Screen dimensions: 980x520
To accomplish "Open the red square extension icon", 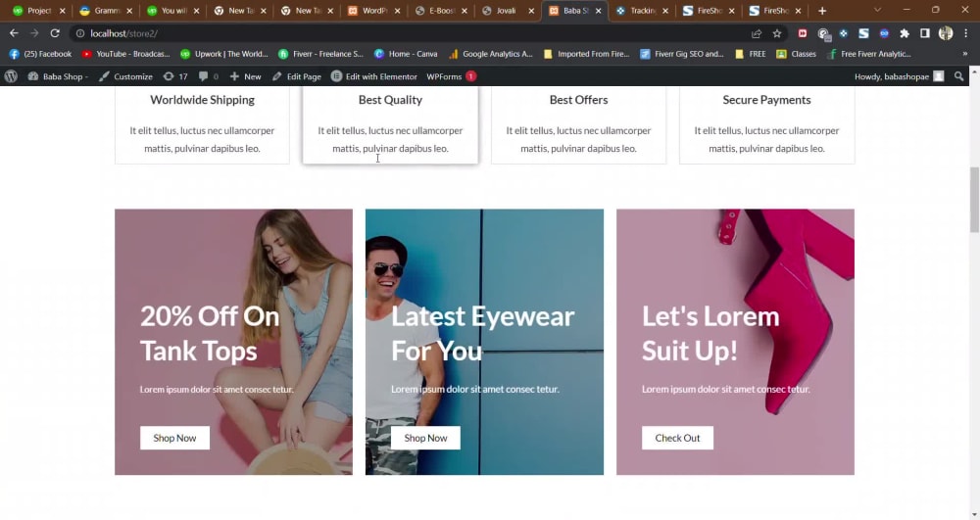I will 803,33.
